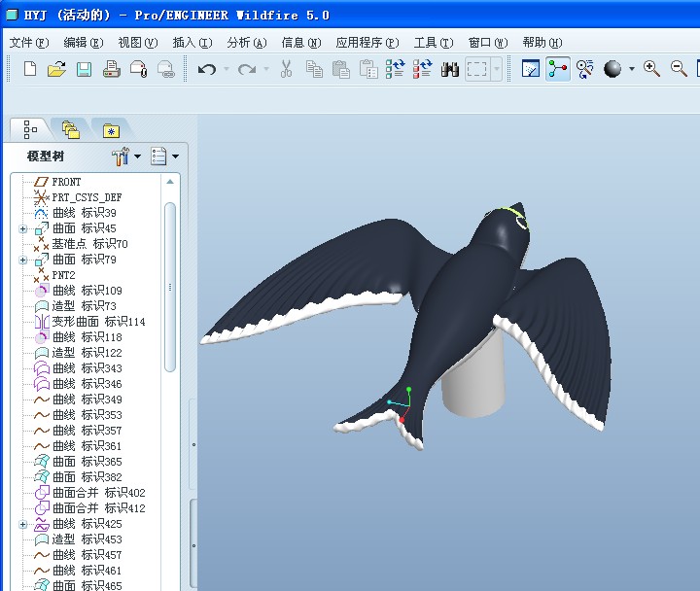Click the shading sphere display icon
The height and width of the screenshot is (591, 700).
(x=612, y=69)
